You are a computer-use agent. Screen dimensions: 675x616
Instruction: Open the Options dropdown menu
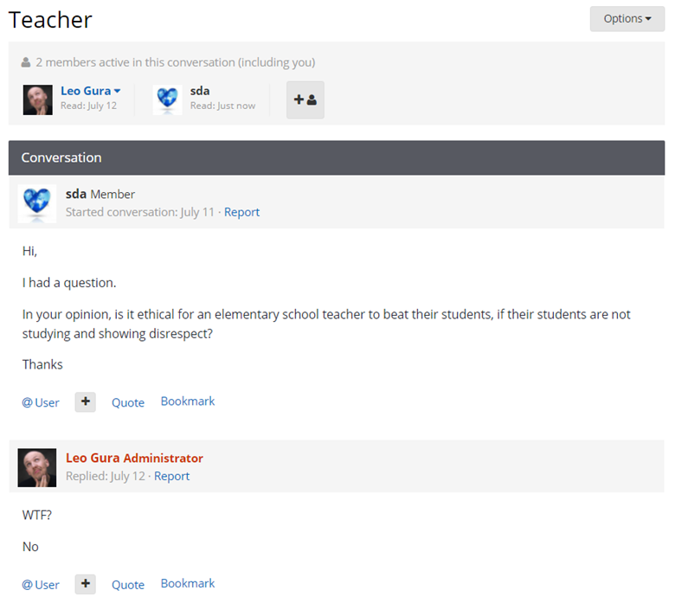[627, 19]
